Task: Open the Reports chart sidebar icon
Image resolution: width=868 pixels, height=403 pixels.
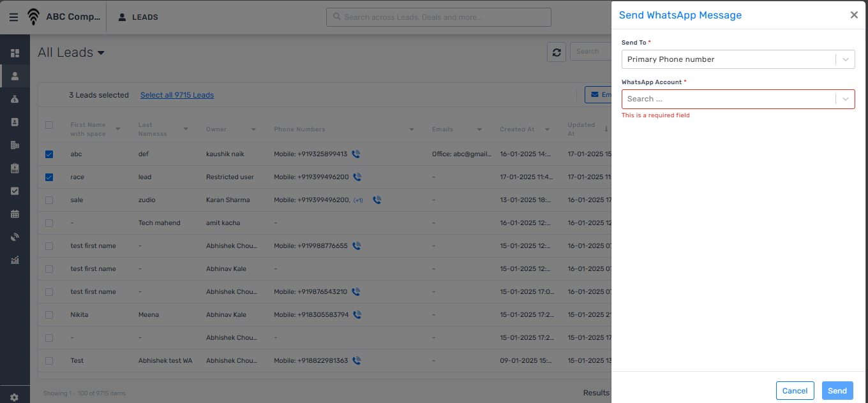Action: coord(15,260)
